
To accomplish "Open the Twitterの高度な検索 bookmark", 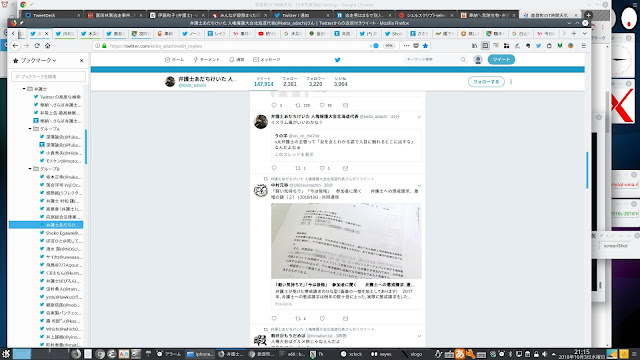I will 57,97.
